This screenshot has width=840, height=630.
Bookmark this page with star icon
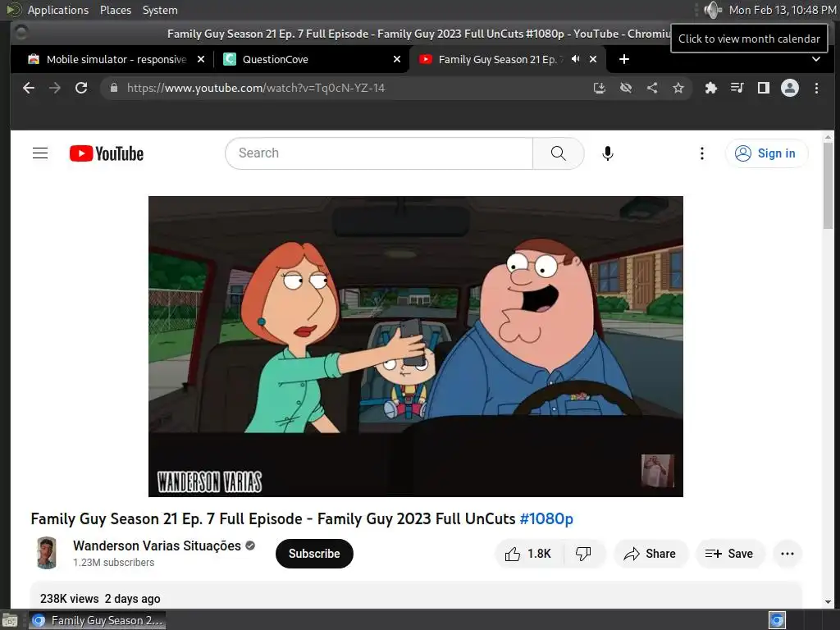(x=678, y=88)
